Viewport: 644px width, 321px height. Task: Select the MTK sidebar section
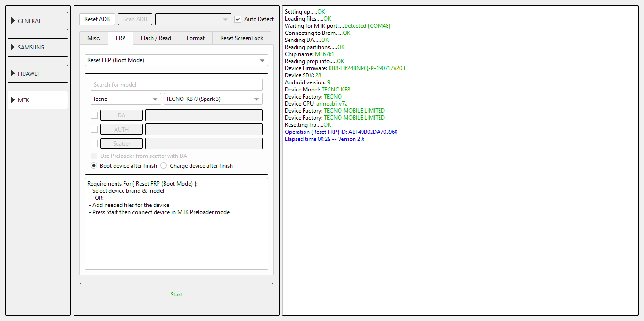click(x=38, y=100)
